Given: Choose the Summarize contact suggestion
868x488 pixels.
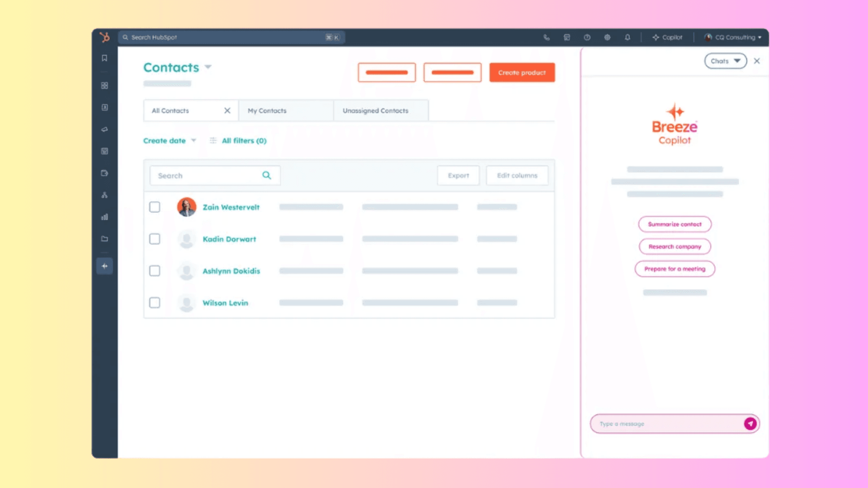Looking at the screenshot, I should pyautogui.click(x=675, y=224).
